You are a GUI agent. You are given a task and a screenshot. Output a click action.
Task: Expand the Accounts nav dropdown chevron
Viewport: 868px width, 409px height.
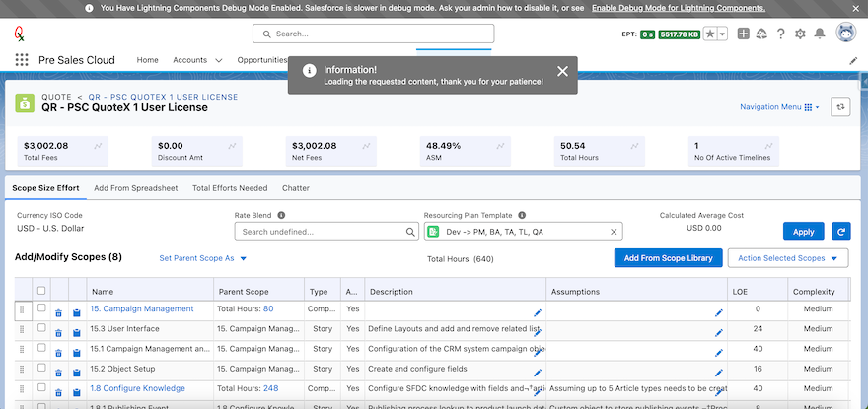coord(219,60)
